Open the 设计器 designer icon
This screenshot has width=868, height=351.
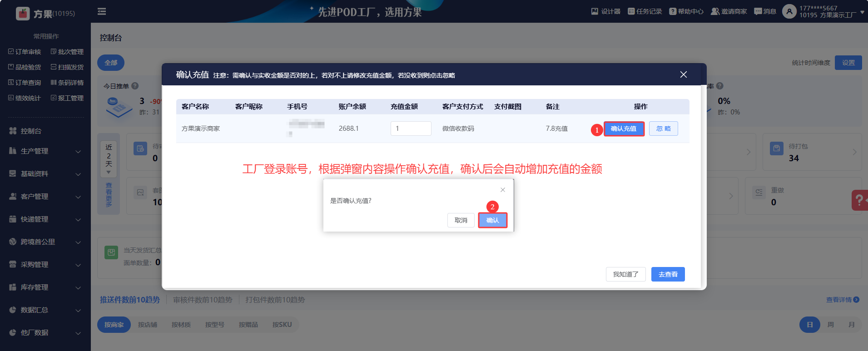pos(595,11)
